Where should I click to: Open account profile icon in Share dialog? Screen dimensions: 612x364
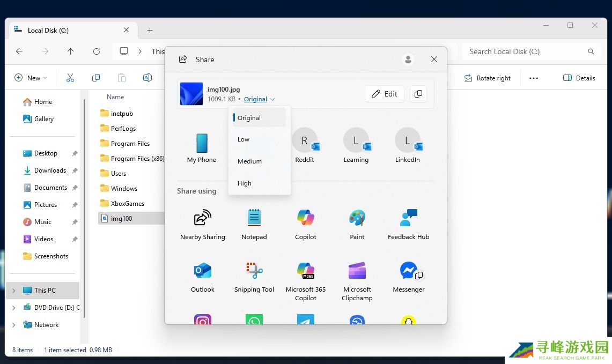tap(408, 60)
